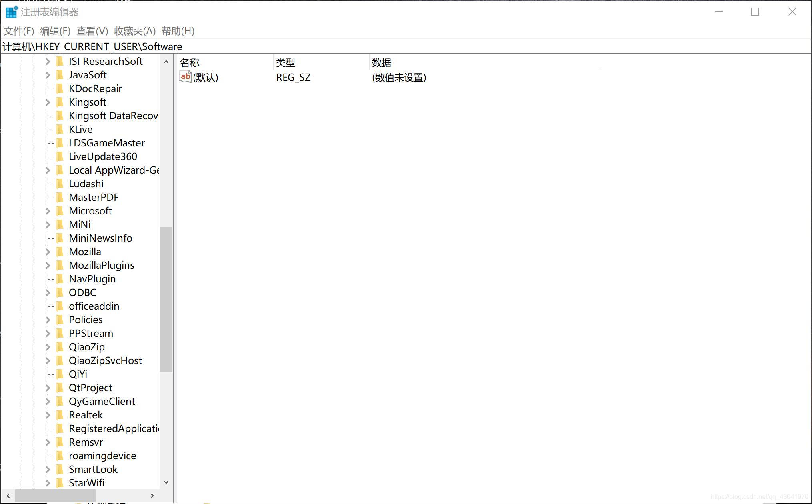
Task: Click the ab string value icon
Action: pos(185,77)
